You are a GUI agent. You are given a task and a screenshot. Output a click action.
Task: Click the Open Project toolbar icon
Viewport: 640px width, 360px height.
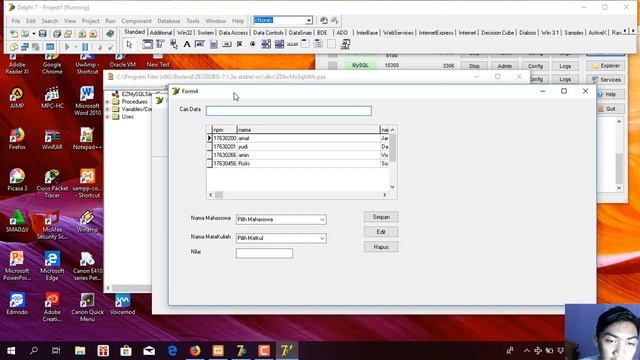tap(68, 34)
